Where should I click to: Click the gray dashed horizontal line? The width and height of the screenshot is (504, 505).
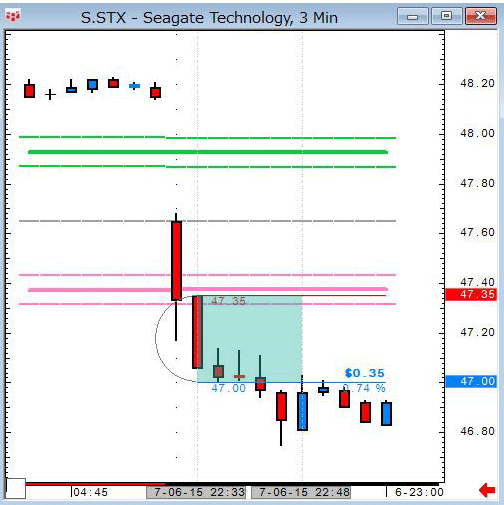click(207, 221)
